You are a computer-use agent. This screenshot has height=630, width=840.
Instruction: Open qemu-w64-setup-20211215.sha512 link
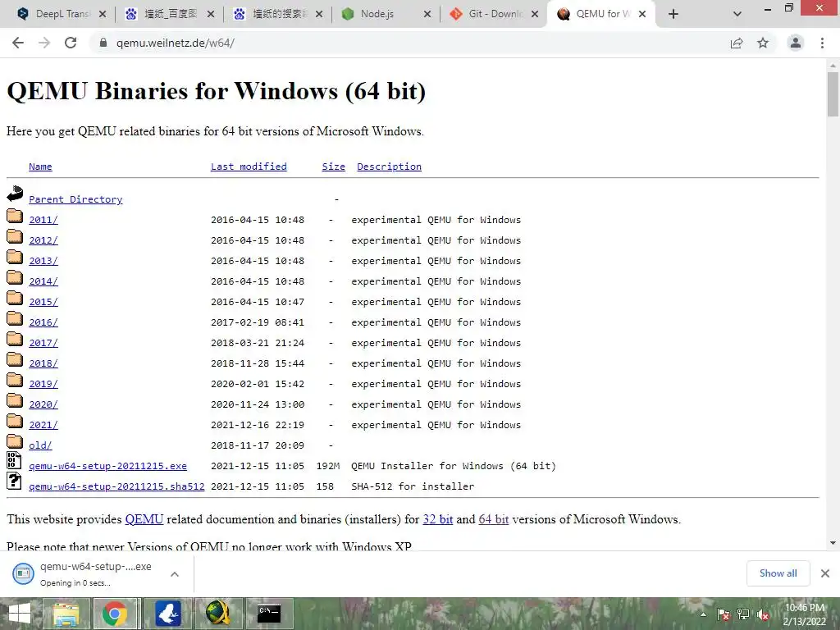click(x=116, y=486)
